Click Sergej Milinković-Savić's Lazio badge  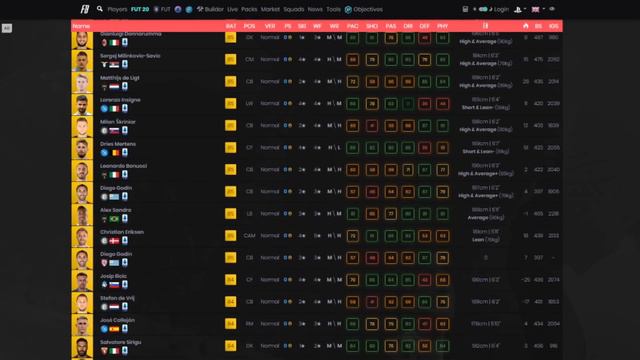tap(104, 64)
